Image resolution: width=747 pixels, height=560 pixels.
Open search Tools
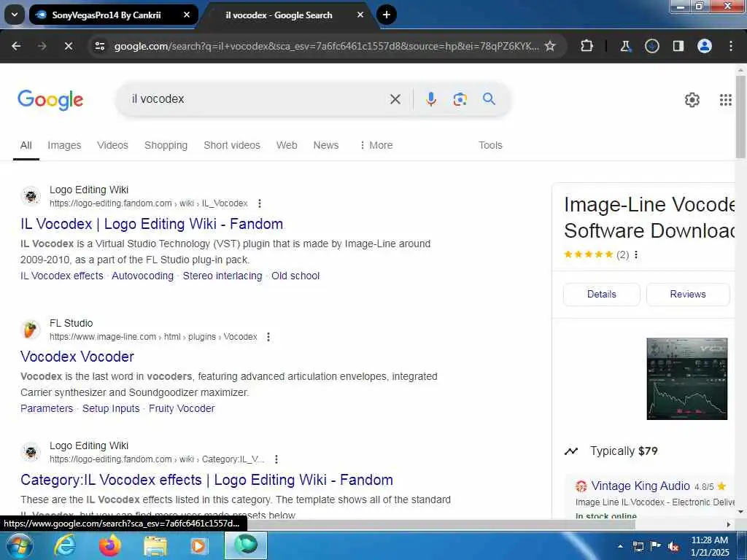[x=490, y=145]
